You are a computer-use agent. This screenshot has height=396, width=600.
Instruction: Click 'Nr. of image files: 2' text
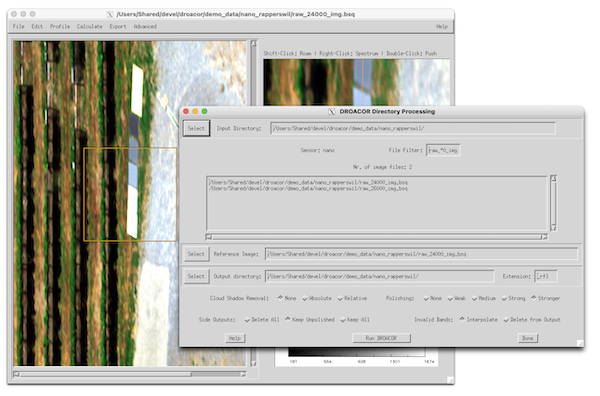(382, 167)
